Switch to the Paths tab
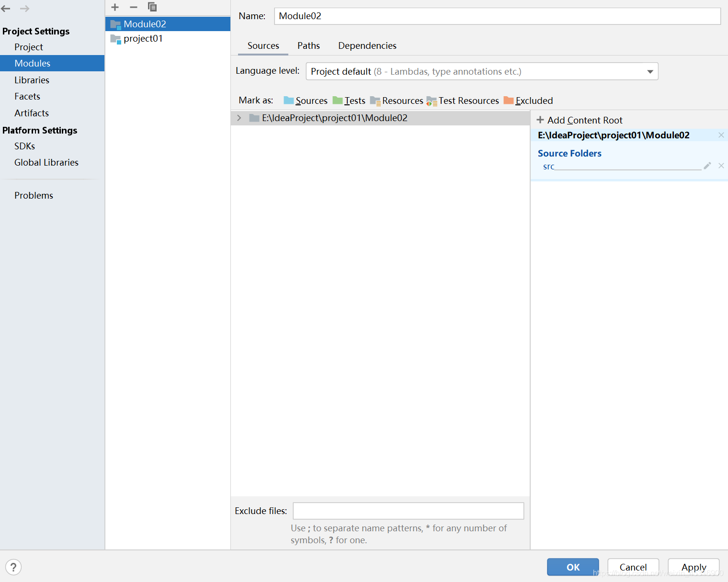The height and width of the screenshot is (582, 728). [308, 45]
